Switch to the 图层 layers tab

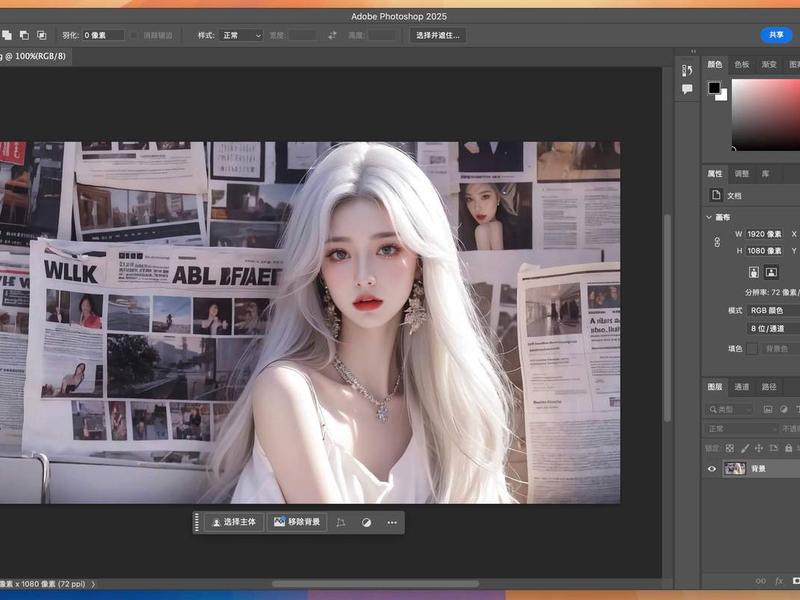pos(715,387)
